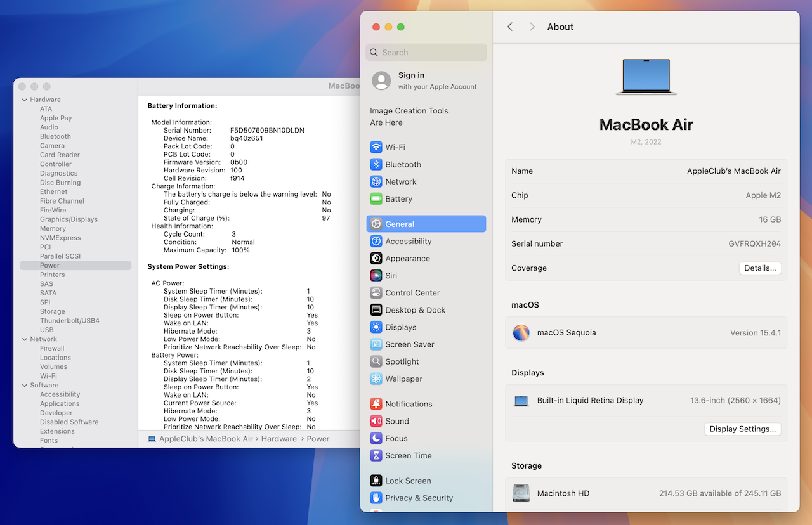Open Display Settings… button
The height and width of the screenshot is (525, 812).
[742, 429]
